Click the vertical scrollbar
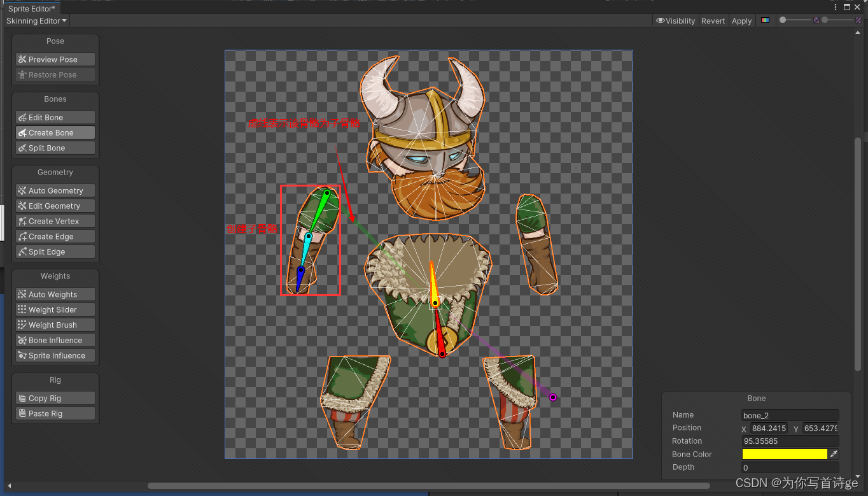Viewport: 868px width, 496px height. coord(858,255)
